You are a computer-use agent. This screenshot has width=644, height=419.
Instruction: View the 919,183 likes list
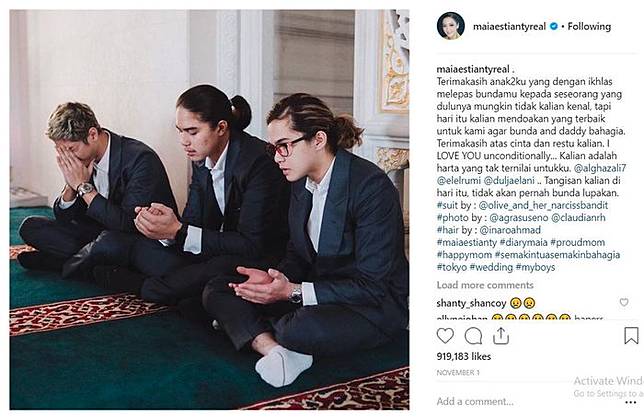click(x=464, y=356)
